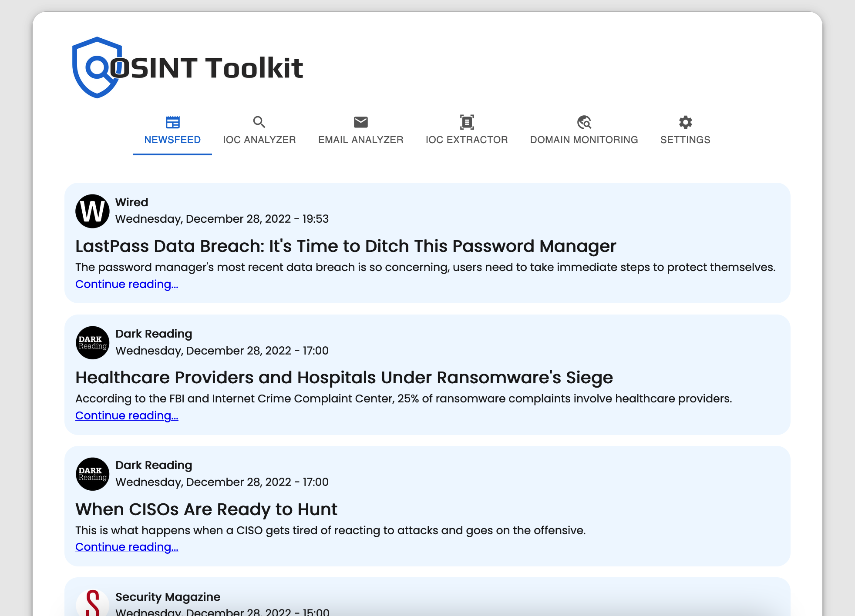Click the 'OSINT Toolkit' title text

pyautogui.click(x=206, y=68)
